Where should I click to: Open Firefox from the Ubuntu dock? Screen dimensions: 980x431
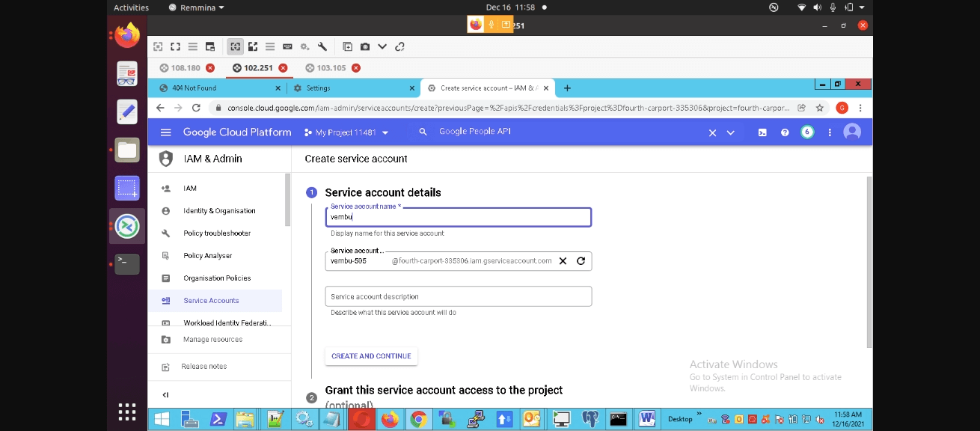tap(127, 35)
